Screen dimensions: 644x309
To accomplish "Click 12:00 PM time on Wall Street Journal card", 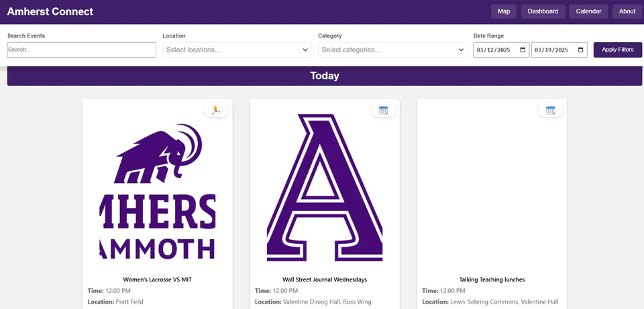I will (x=285, y=290).
